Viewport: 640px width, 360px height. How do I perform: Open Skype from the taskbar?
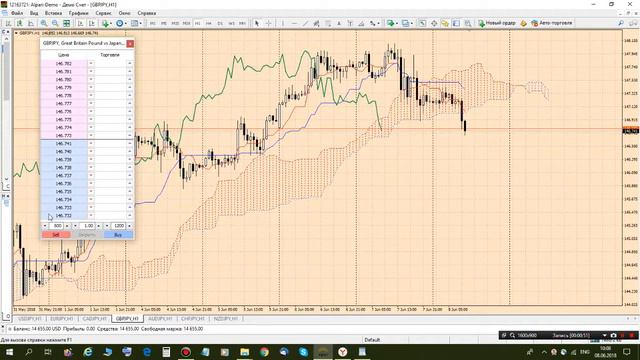point(303,352)
